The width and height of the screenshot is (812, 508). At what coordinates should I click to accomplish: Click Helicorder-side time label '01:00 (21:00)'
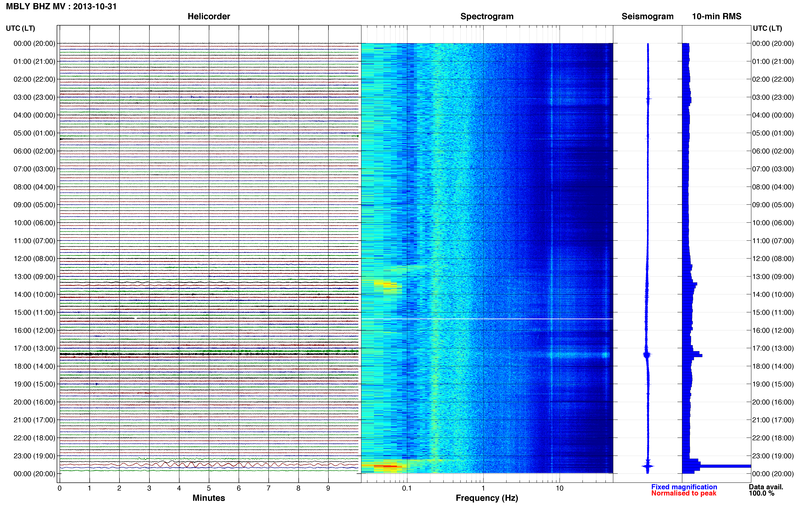point(34,62)
